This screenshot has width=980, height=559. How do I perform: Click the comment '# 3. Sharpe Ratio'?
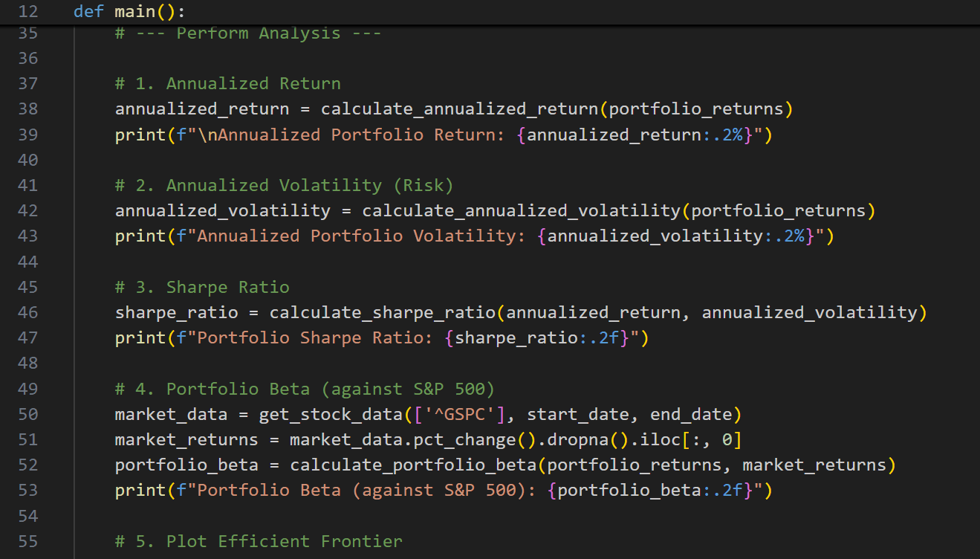point(202,287)
